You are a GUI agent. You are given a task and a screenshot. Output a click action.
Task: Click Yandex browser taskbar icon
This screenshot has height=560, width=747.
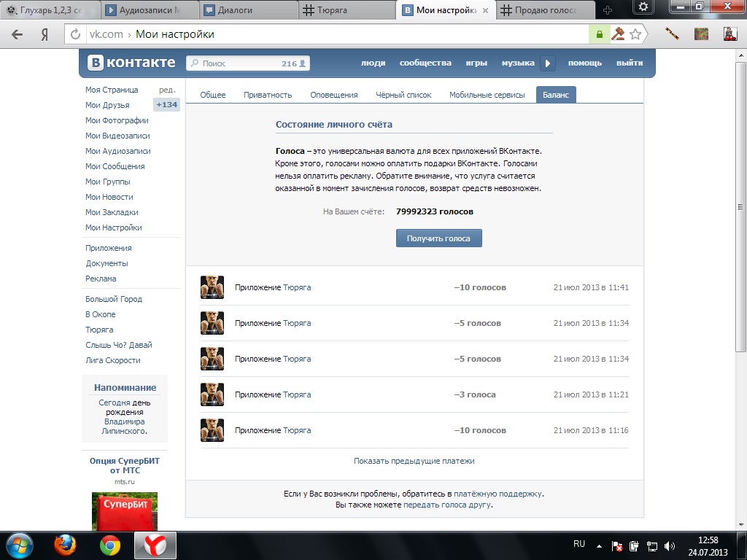(155, 545)
